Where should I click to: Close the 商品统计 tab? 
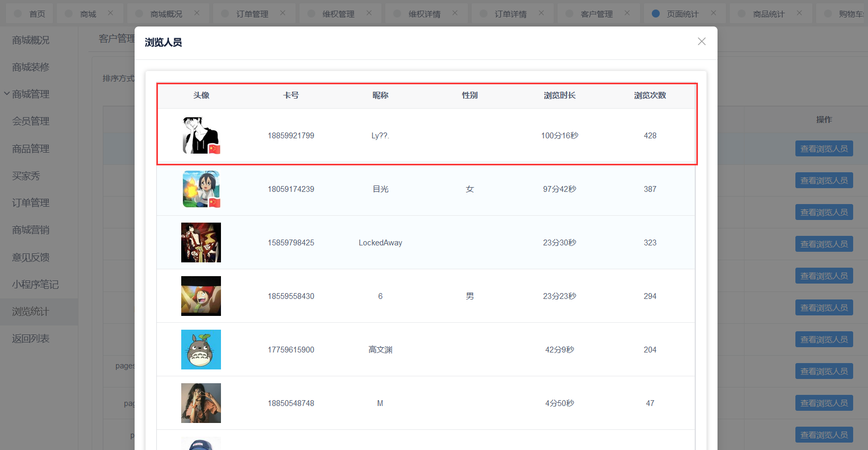[x=799, y=13]
